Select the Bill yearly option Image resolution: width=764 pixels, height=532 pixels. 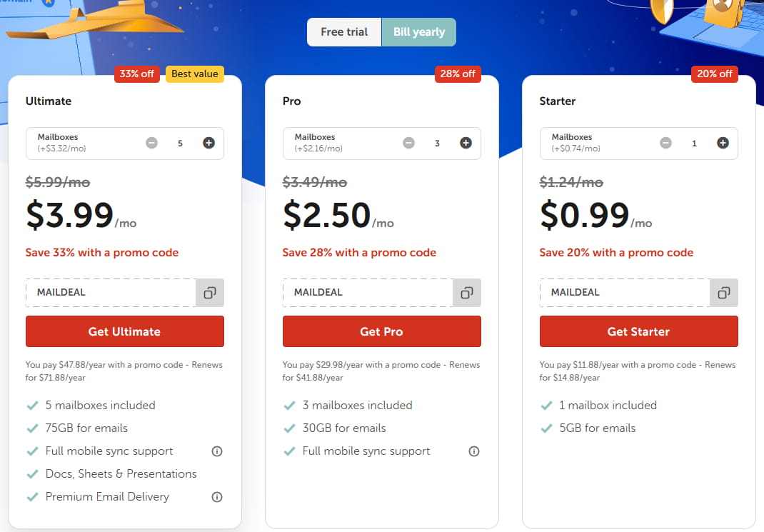[x=419, y=32]
